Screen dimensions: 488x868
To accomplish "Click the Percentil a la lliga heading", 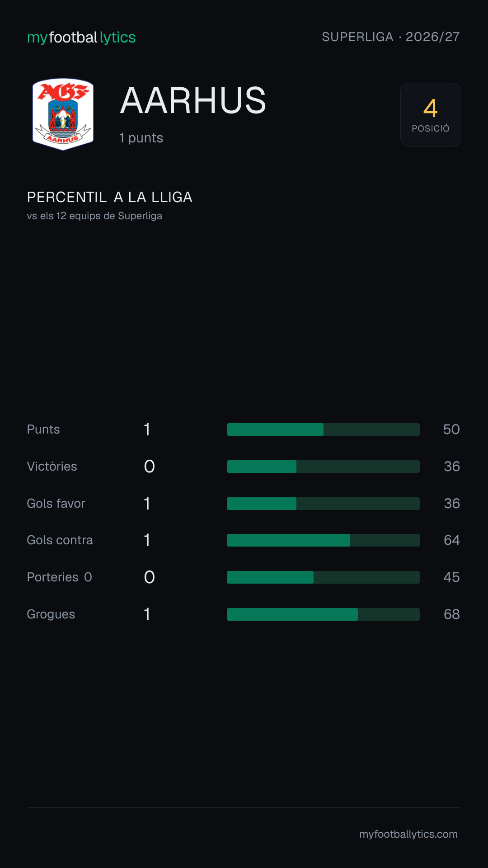I will 110,197.
